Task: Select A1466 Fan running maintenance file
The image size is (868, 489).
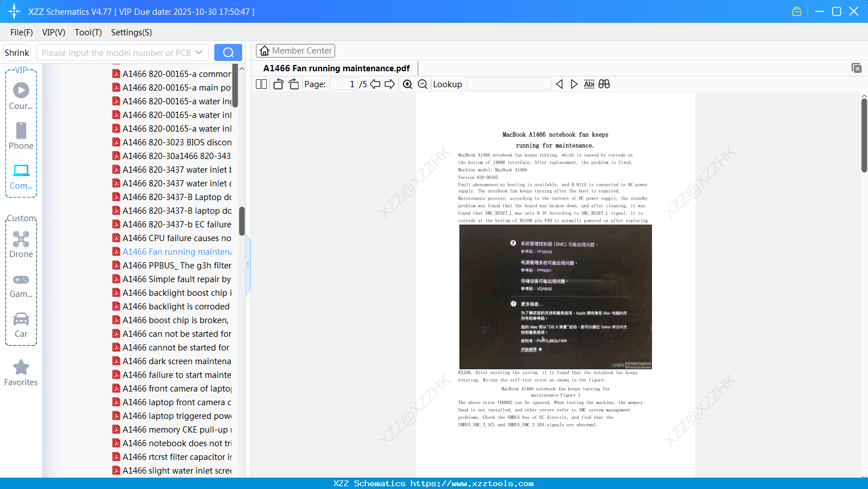Action: pyautogui.click(x=172, y=252)
